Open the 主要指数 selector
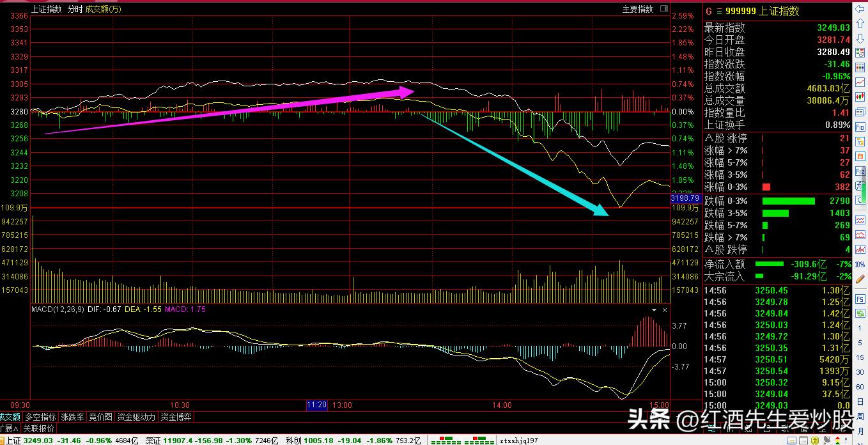Viewport: 868px width, 445px height. 637,9
